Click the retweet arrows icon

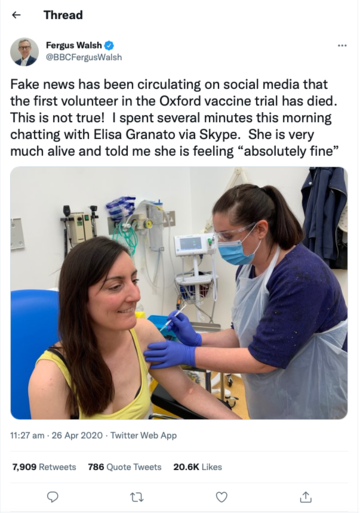tap(137, 497)
